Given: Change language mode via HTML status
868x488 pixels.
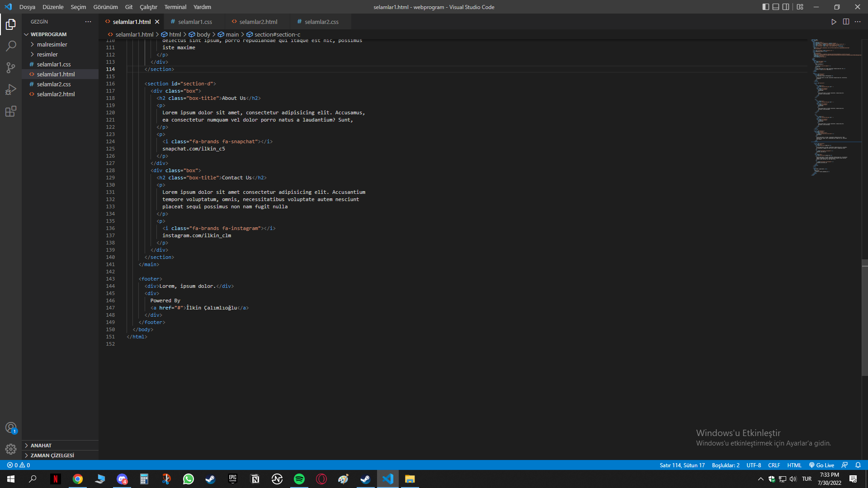Looking at the screenshot, I should pyautogui.click(x=794, y=465).
